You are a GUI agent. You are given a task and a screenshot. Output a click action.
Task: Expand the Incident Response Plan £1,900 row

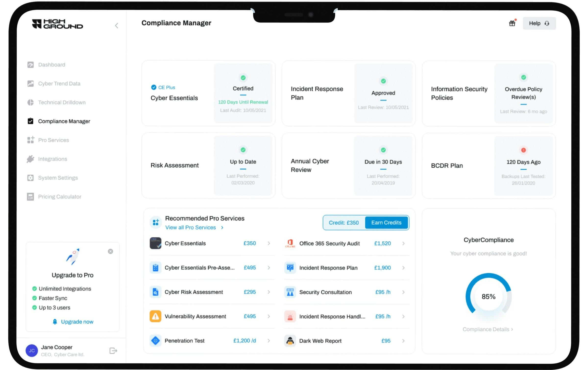[x=404, y=268]
